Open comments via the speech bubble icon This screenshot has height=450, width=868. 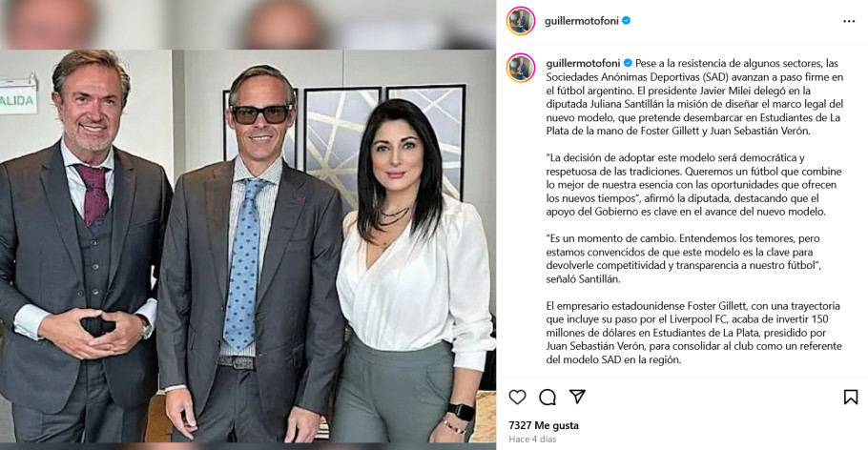coord(548,397)
